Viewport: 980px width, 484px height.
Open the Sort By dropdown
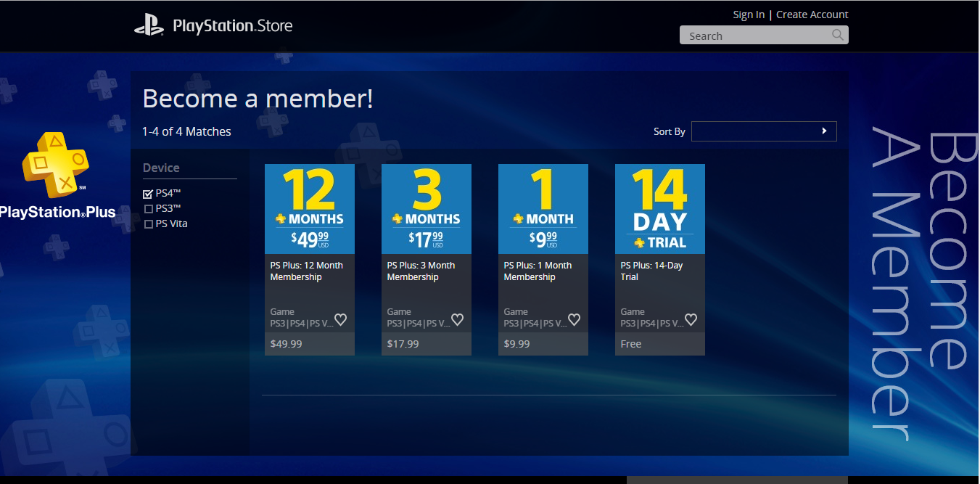[x=764, y=131]
